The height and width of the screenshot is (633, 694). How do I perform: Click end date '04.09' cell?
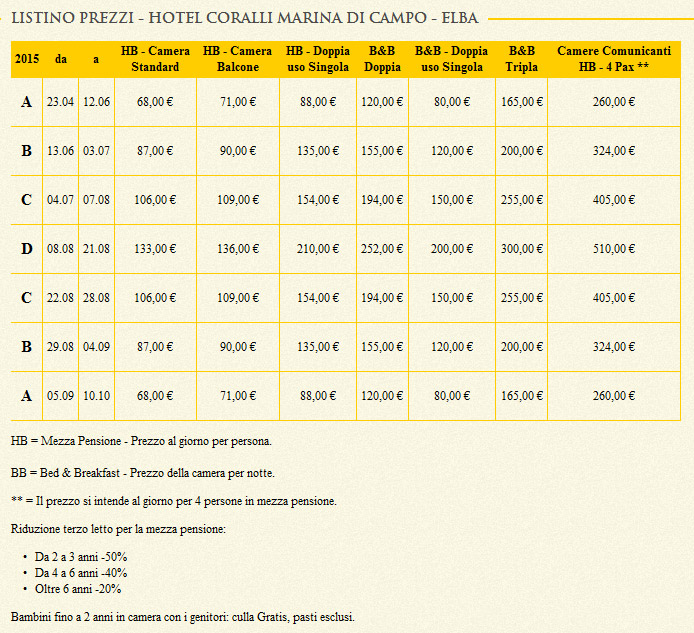(x=96, y=347)
